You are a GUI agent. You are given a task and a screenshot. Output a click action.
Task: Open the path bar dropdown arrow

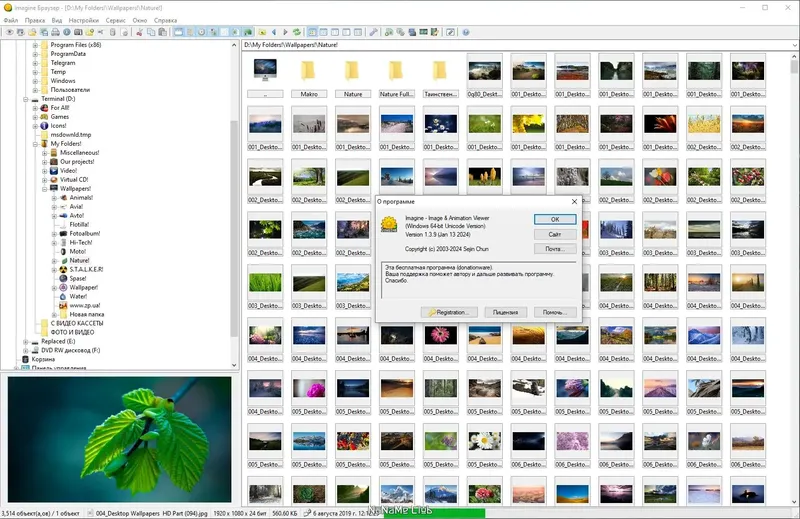coord(794,45)
